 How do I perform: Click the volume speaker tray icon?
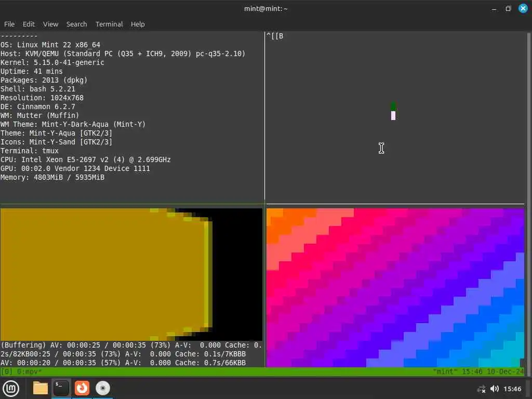tap(495, 389)
